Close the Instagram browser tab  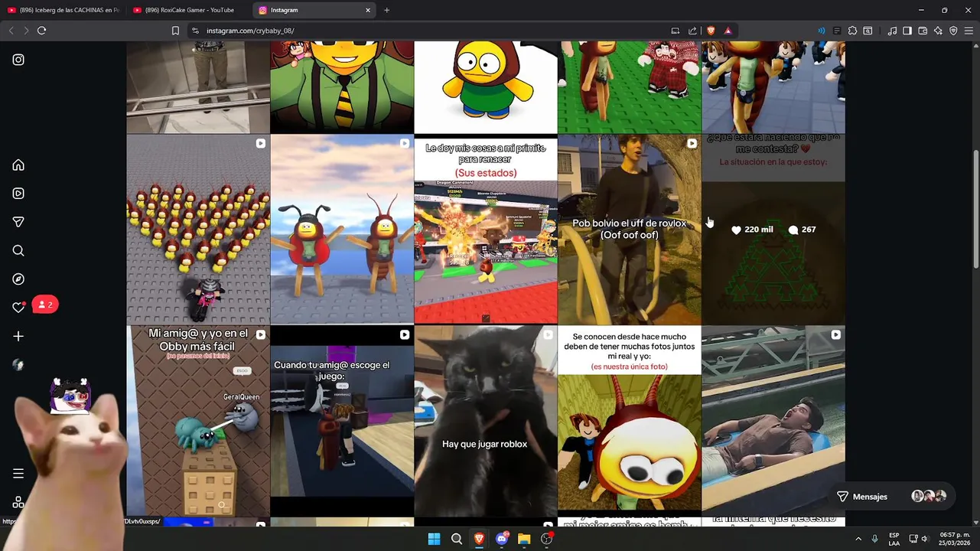tap(368, 10)
